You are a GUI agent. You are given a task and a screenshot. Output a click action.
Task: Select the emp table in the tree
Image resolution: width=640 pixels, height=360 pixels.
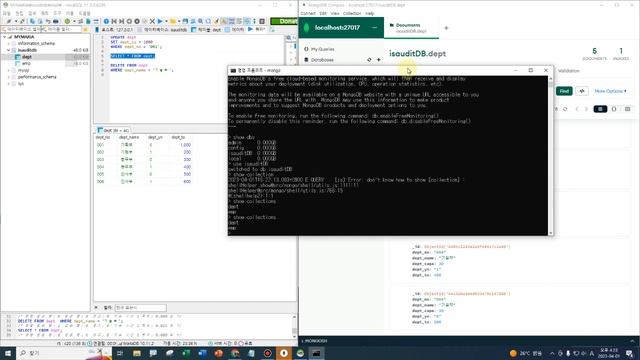pos(26,63)
